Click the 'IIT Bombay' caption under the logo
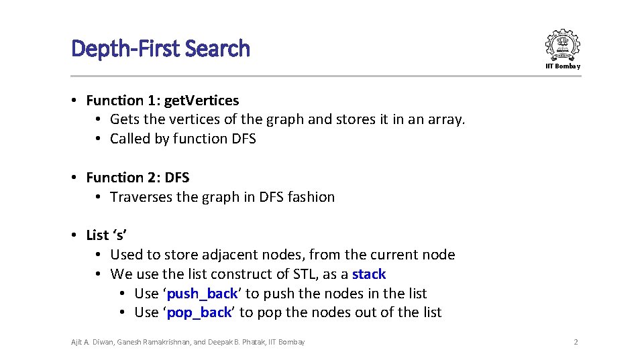 (563, 66)
